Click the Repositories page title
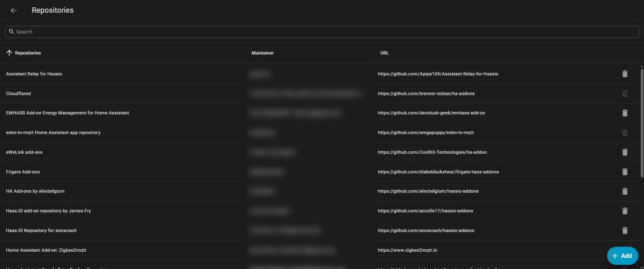 (x=53, y=10)
